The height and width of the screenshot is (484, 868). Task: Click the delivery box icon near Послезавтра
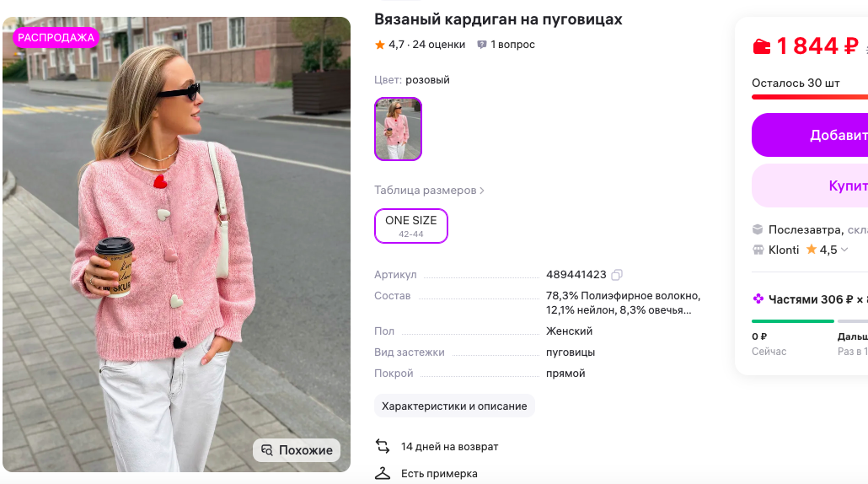(x=758, y=229)
